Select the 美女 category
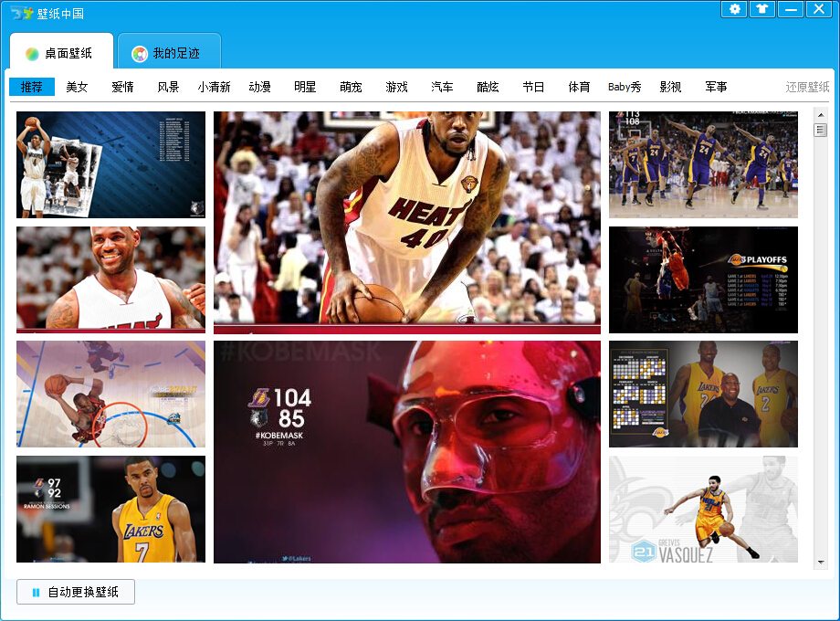 tap(77, 87)
